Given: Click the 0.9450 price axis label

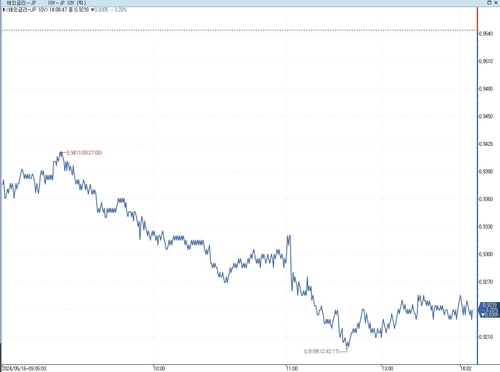Looking at the screenshot, I should (486, 116).
